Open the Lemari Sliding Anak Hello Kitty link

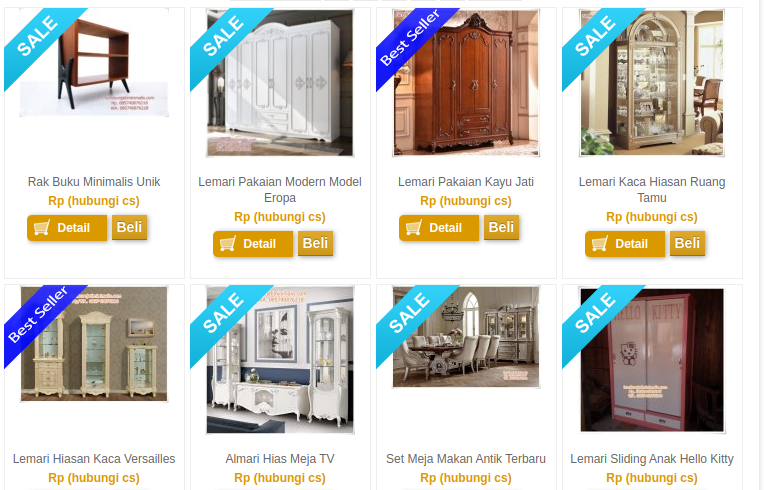(x=652, y=459)
